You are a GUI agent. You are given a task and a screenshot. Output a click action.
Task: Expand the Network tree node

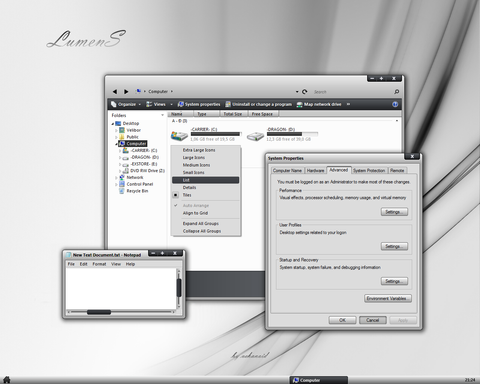(116, 178)
